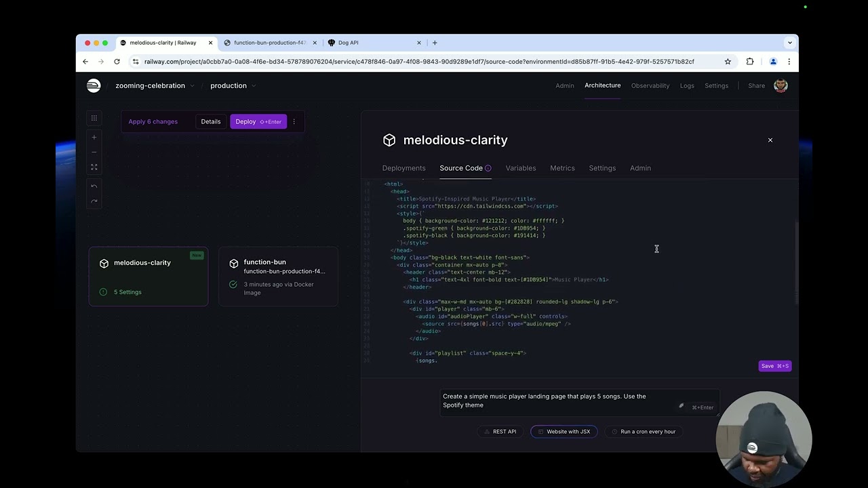This screenshot has width=868, height=488.
Task: Click the Details button
Action: [x=211, y=121]
